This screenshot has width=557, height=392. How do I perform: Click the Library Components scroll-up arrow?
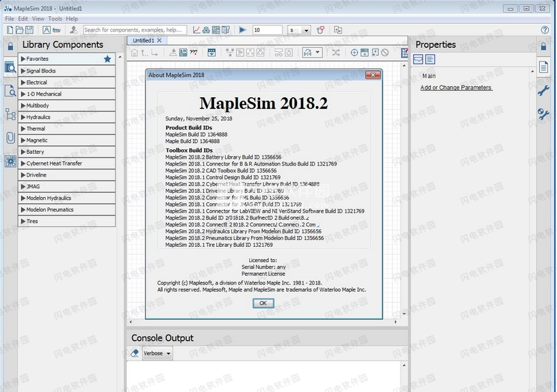[120, 57]
